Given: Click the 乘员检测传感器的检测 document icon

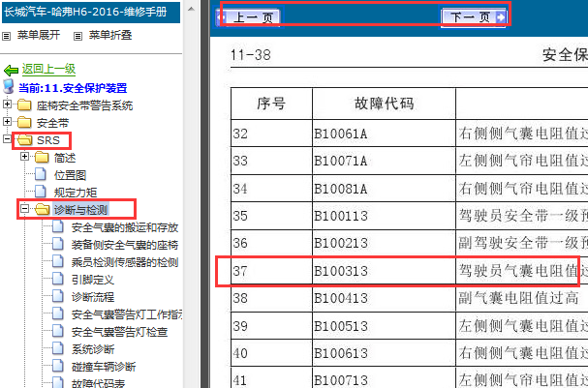Looking at the screenshot, I should (x=58, y=261).
